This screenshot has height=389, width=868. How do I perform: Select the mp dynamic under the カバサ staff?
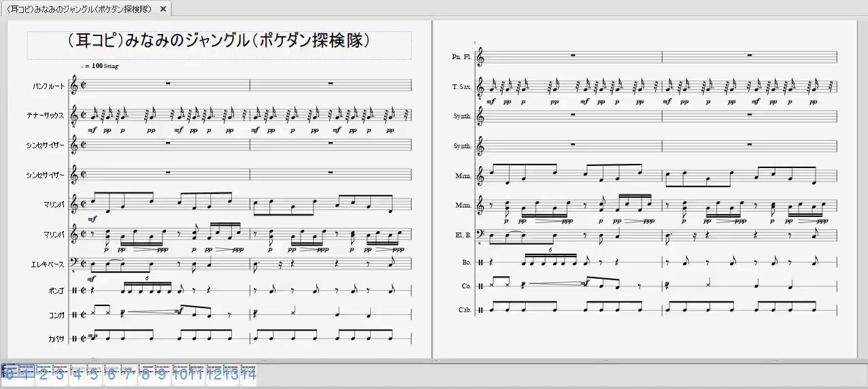[x=93, y=335]
